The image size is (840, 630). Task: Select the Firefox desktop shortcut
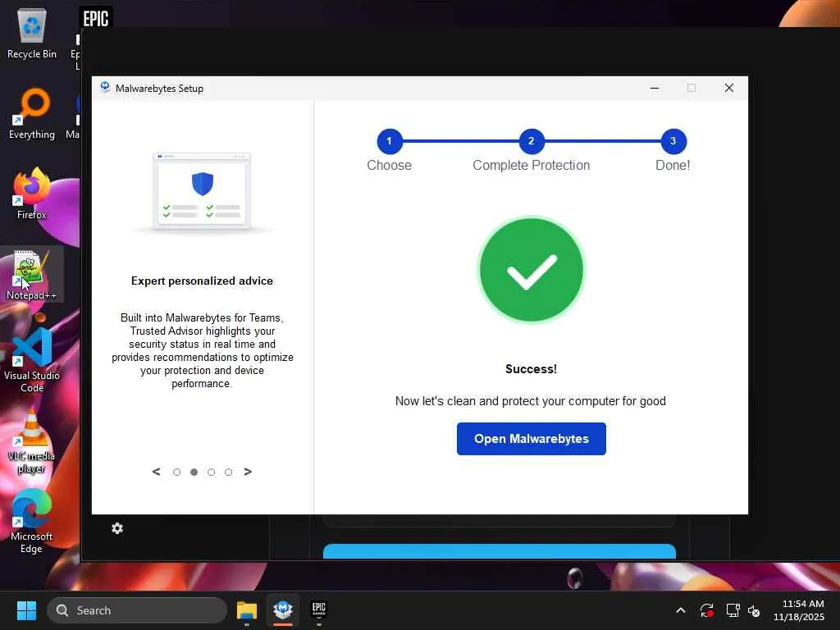click(32, 194)
